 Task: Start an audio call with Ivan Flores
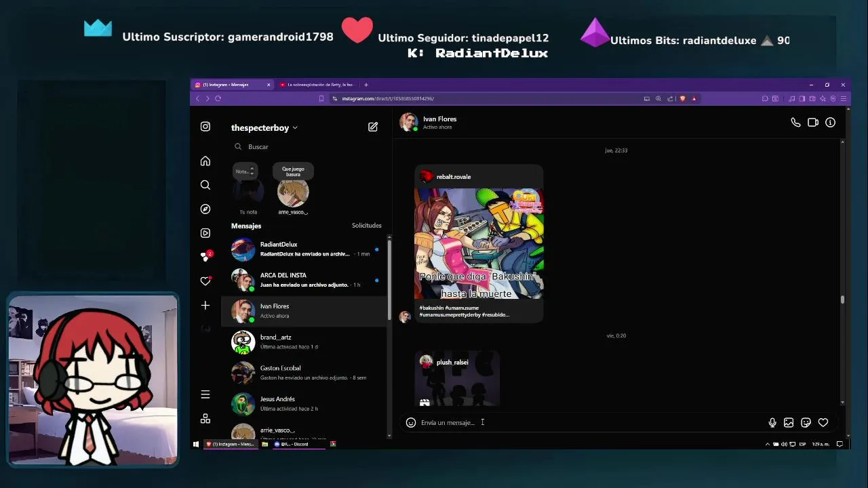tap(795, 123)
